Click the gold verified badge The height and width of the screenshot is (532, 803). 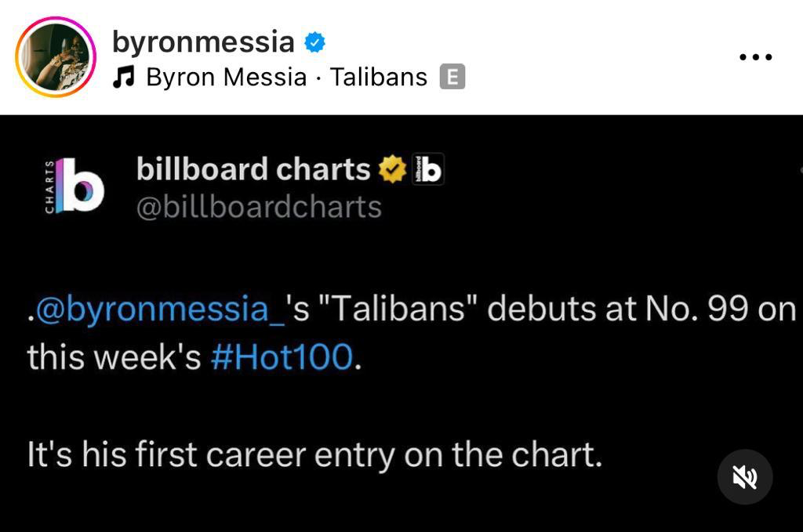[391, 170]
